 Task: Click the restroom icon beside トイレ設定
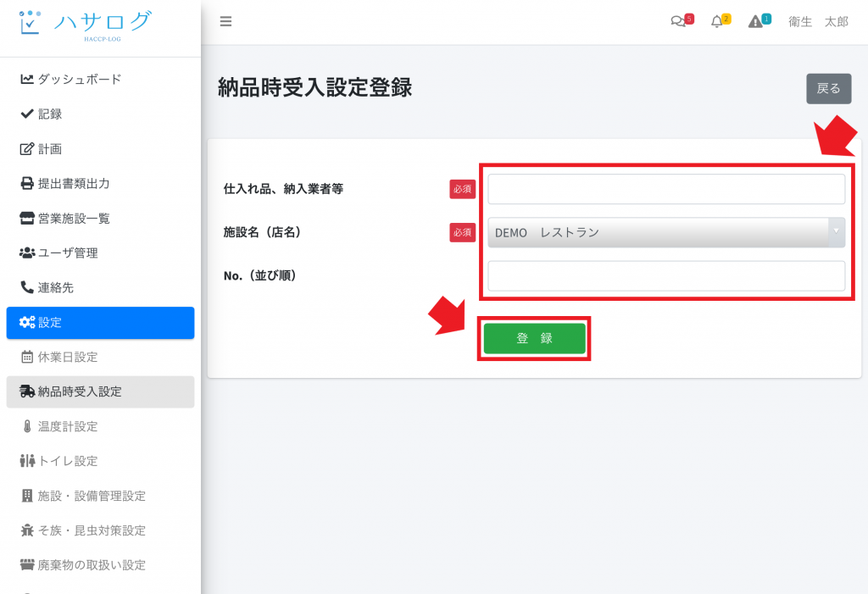[x=27, y=461]
